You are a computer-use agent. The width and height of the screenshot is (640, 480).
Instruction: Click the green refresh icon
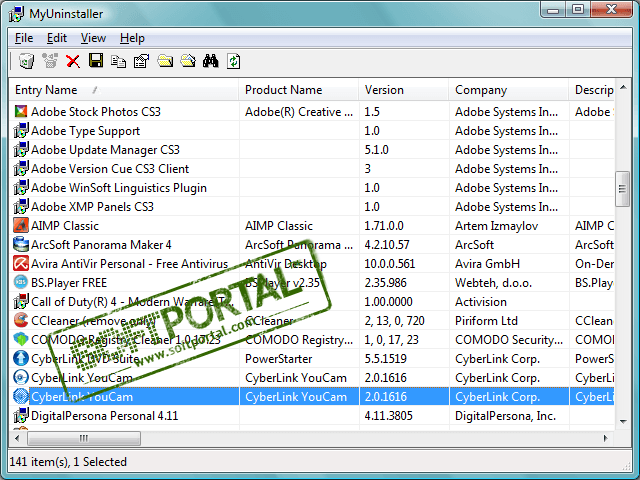(x=233, y=61)
